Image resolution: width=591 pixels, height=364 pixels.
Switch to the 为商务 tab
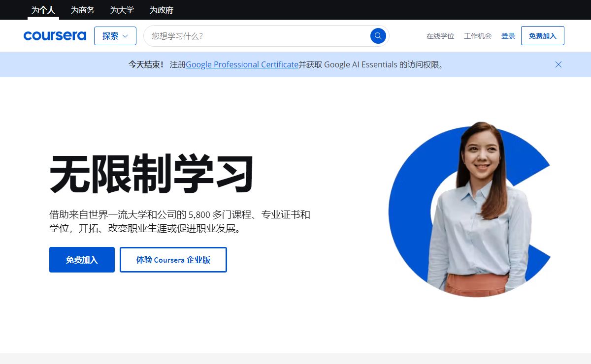coord(83,10)
